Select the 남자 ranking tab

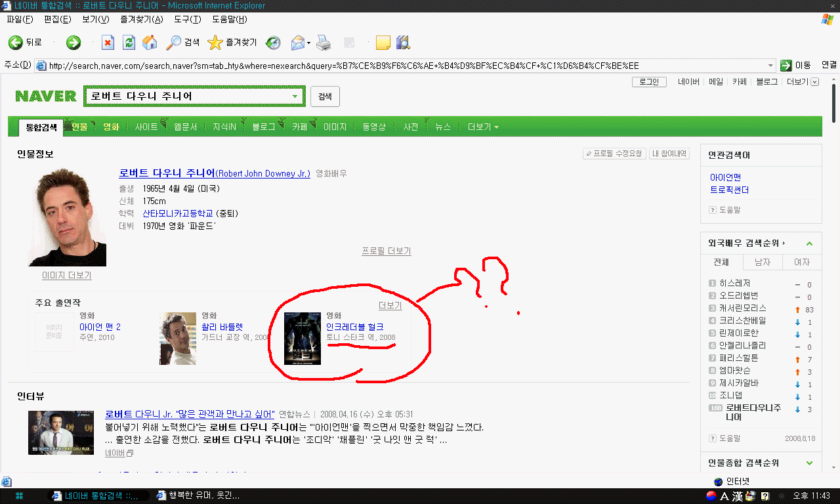click(763, 262)
